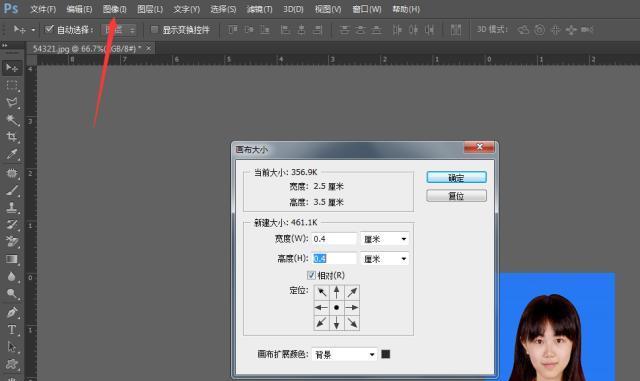Select the Crop tool
Viewport: 640px width, 381px height.
click(x=12, y=137)
